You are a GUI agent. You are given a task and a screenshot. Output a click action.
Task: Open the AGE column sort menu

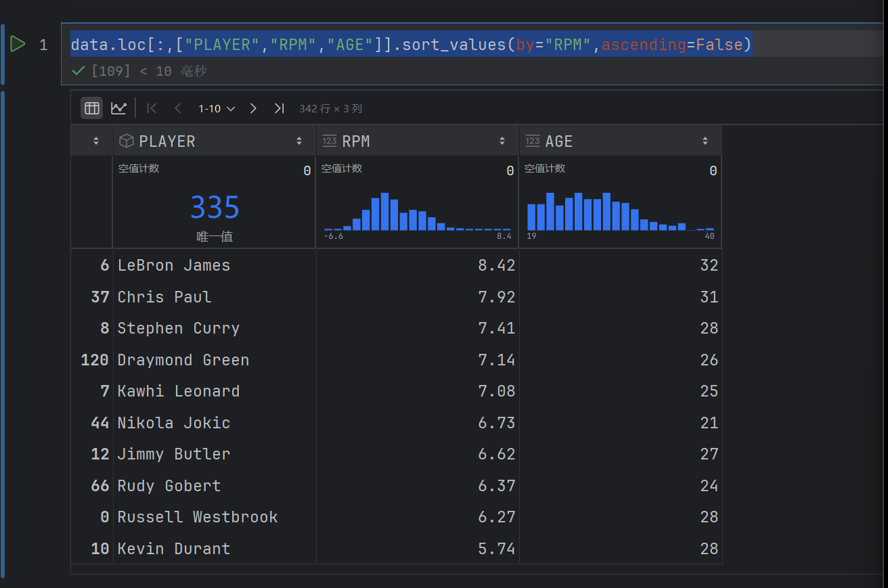(x=705, y=141)
